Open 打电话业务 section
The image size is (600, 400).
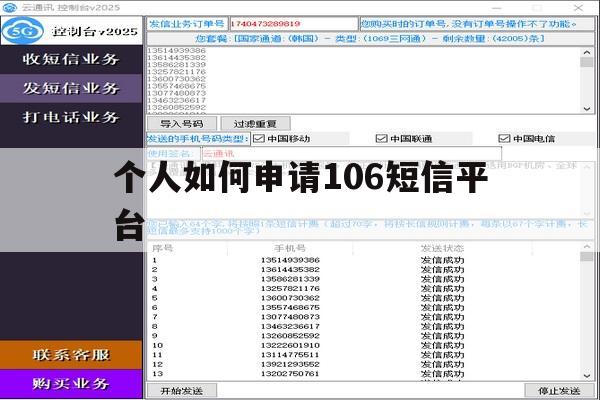point(71,117)
